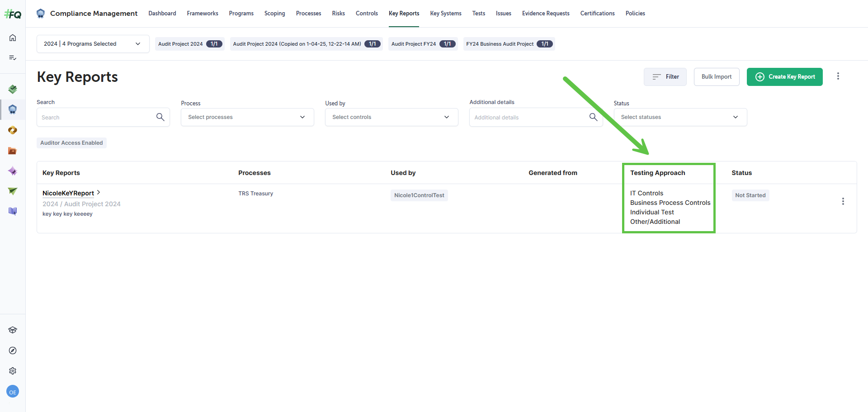Open the page-level kebab menu beside Create Key Report
This screenshot has width=868, height=412.
[x=838, y=76]
